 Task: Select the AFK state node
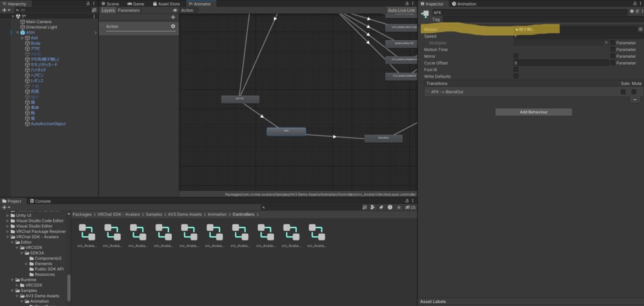tap(286, 131)
